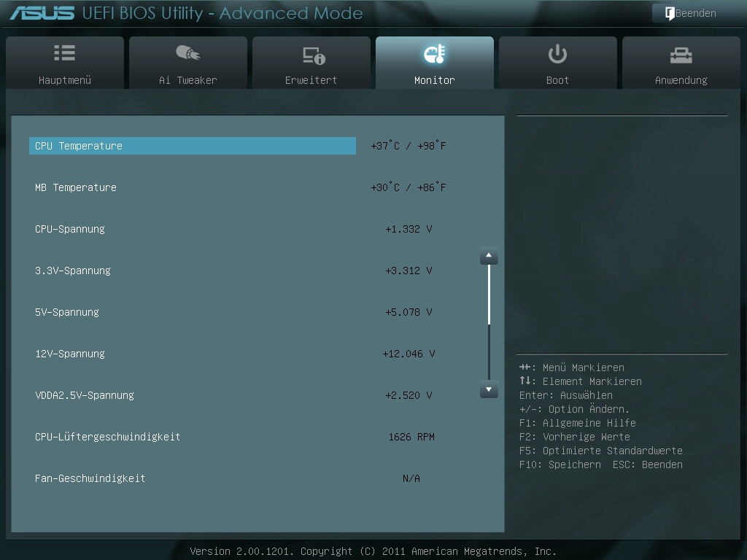
Task: Click the scrollbar down arrow button
Action: 489,389
